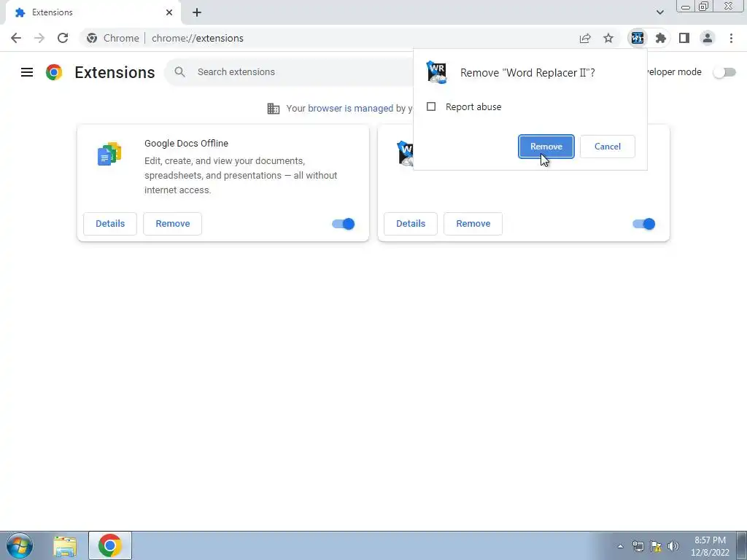Click the 'Google Docs Offline' title text
The width and height of the screenshot is (747, 560).
[x=186, y=144]
